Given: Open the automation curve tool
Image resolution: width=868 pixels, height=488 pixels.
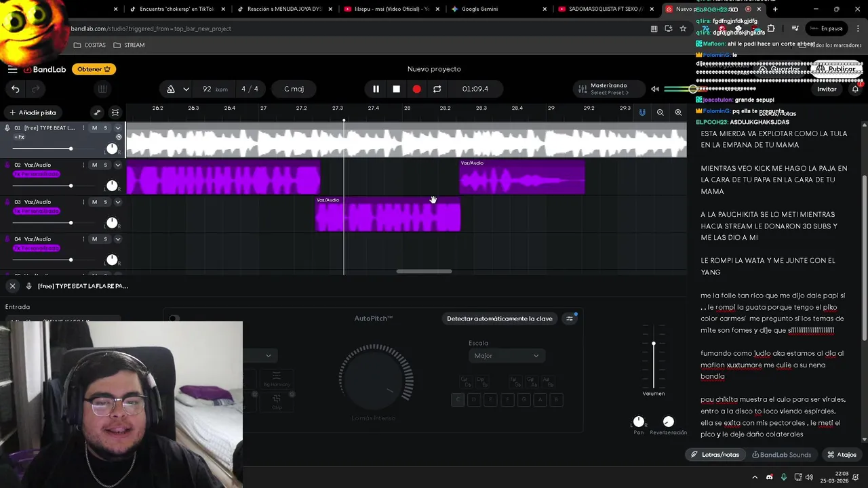Looking at the screenshot, I should click(97, 113).
